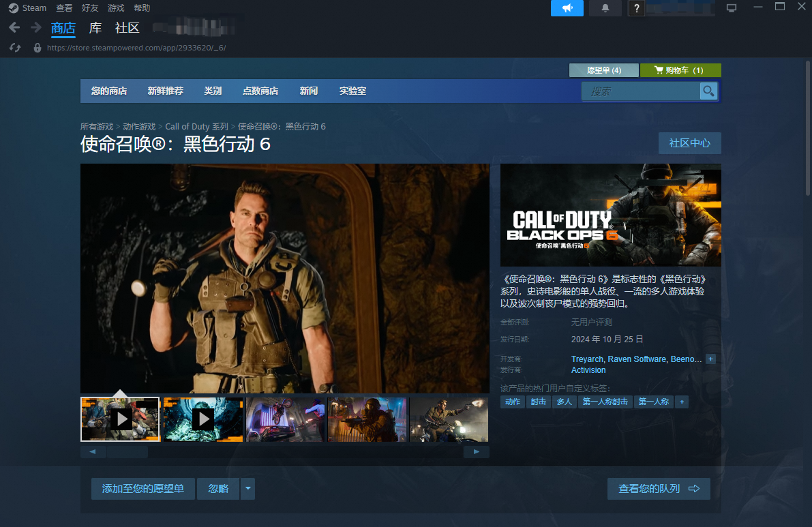Click + to add a custom tag

click(x=681, y=402)
